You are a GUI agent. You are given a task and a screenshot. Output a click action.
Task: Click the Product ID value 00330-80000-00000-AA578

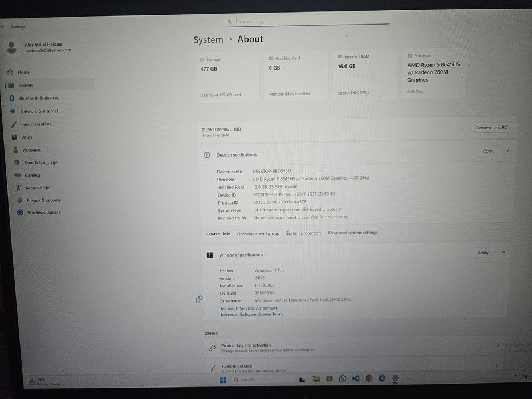click(x=279, y=202)
